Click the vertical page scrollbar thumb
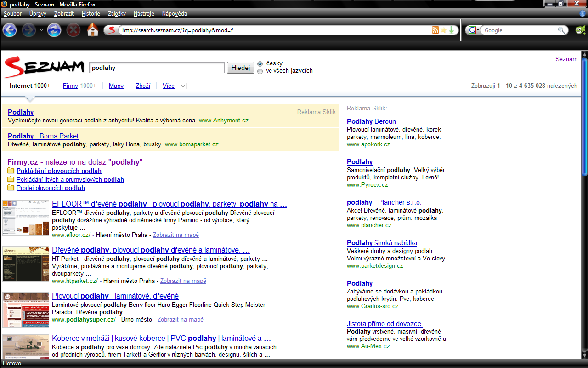 tap(584, 117)
